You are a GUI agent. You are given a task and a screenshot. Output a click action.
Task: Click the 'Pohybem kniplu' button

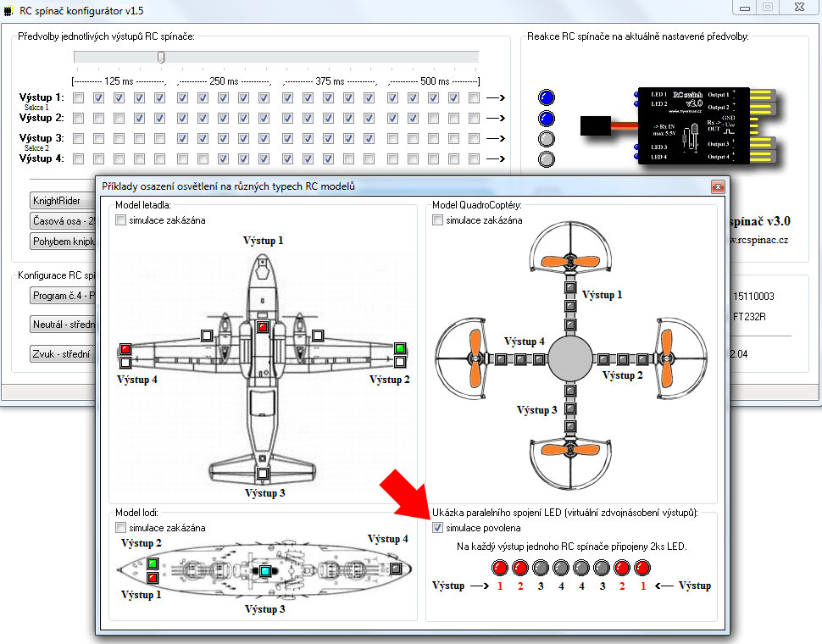pos(63,241)
